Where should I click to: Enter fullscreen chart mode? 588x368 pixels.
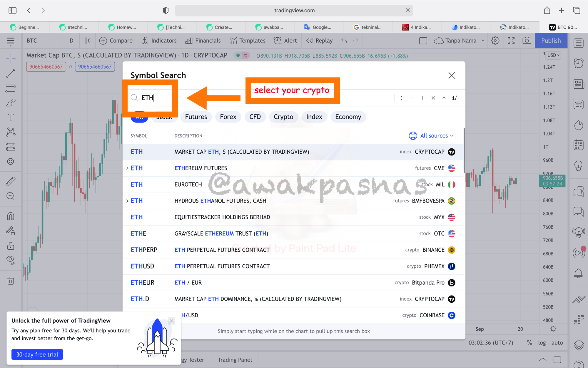click(511, 41)
